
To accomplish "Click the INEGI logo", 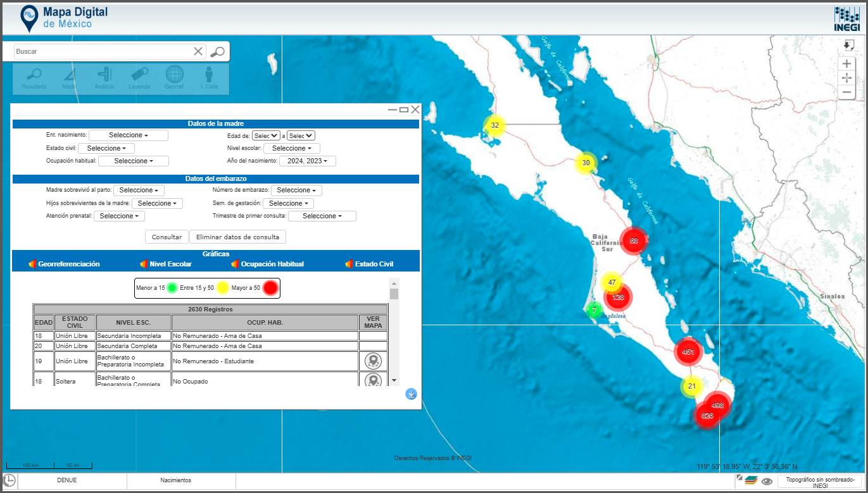I will pyautogui.click(x=847, y=18).
